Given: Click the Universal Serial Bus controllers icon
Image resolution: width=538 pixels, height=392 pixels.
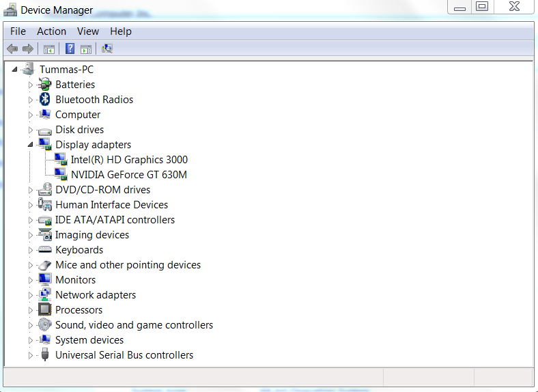Looking at the screenshot, I should click(x=44, y=354).
